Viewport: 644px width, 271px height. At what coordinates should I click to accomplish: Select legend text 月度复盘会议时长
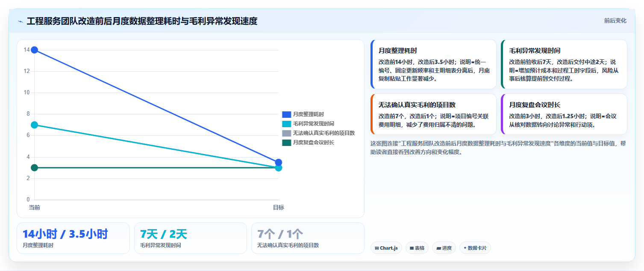point(314,143)
